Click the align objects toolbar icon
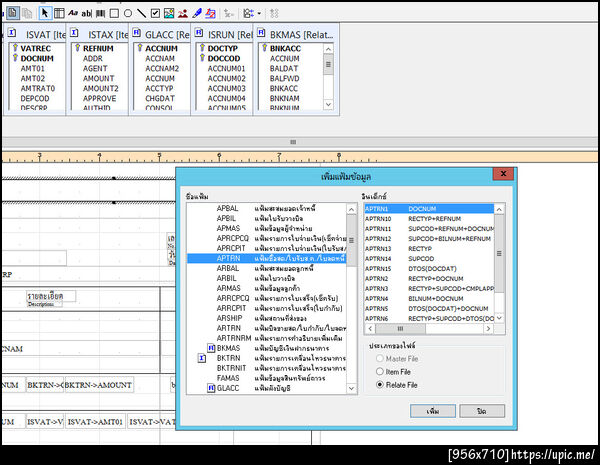 pyautogui.click(x=249, y=13)
